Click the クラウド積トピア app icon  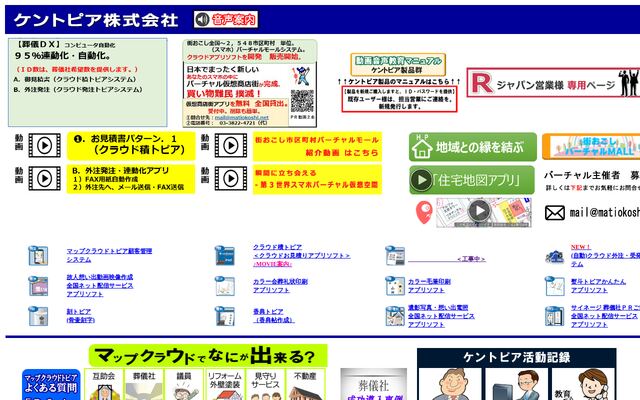(x=225, y=256)
